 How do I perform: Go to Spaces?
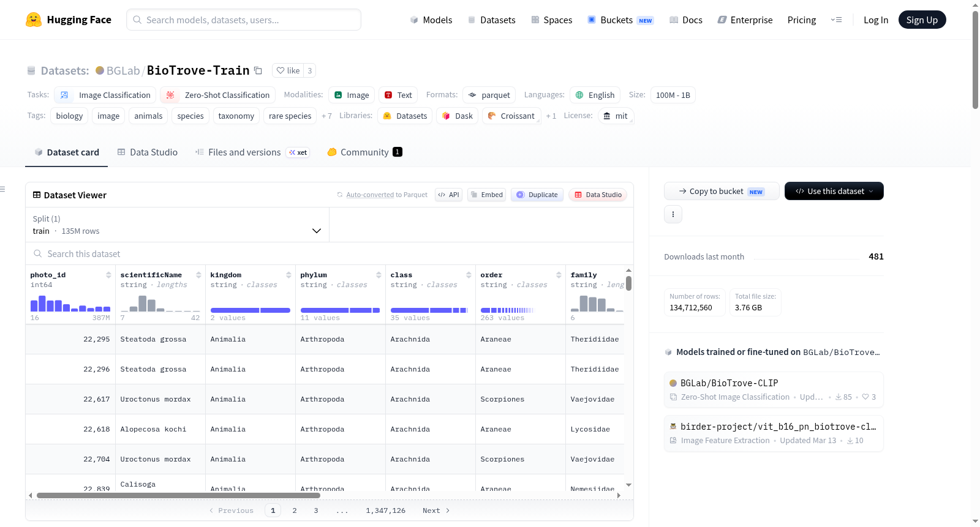[x=551, y=20]
